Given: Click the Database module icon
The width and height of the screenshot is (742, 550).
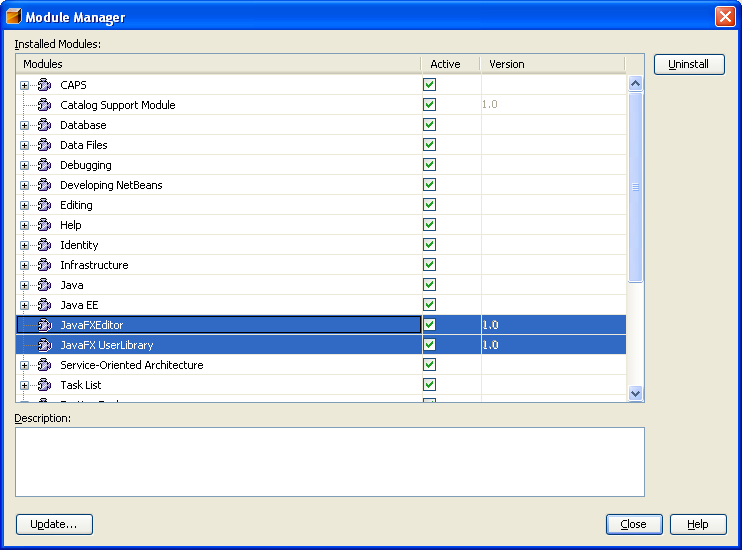Looking at the screenshot, I should point(44,125).
